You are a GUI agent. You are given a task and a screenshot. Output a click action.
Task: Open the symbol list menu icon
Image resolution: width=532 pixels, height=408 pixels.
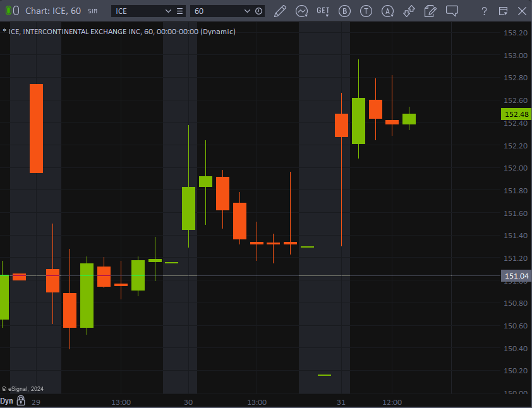(x=180, y=11)
